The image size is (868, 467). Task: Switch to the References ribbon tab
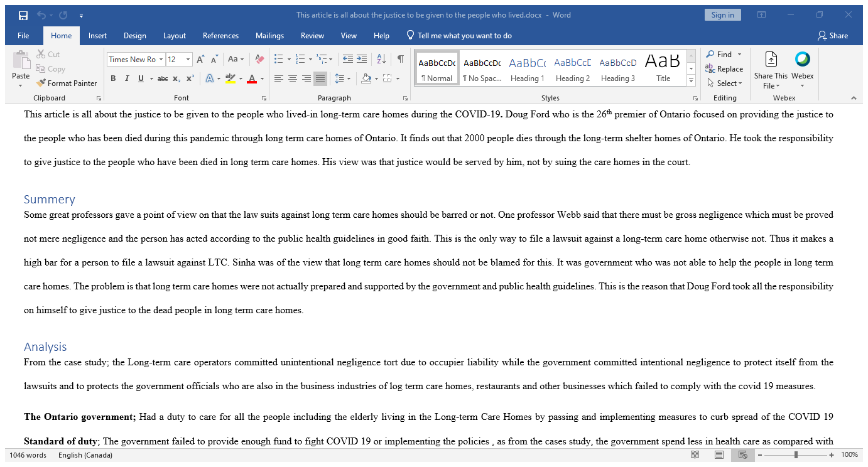tap(220, 36)
